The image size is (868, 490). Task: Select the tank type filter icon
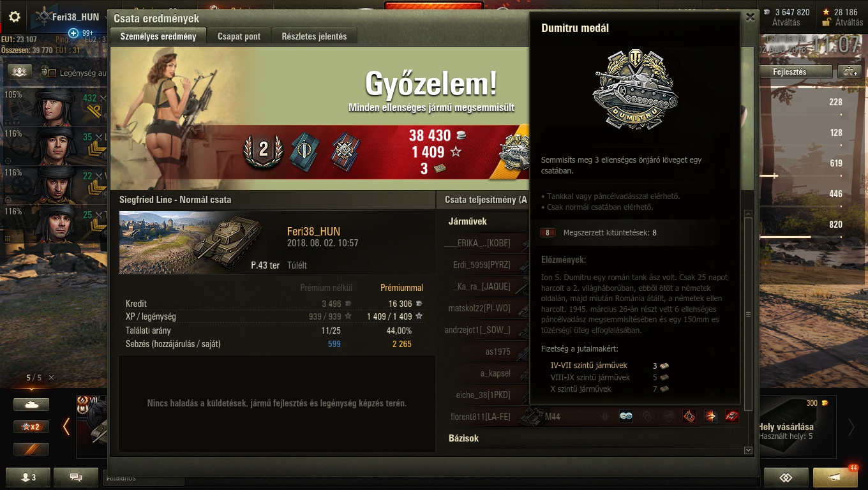[x=31, y=405]
